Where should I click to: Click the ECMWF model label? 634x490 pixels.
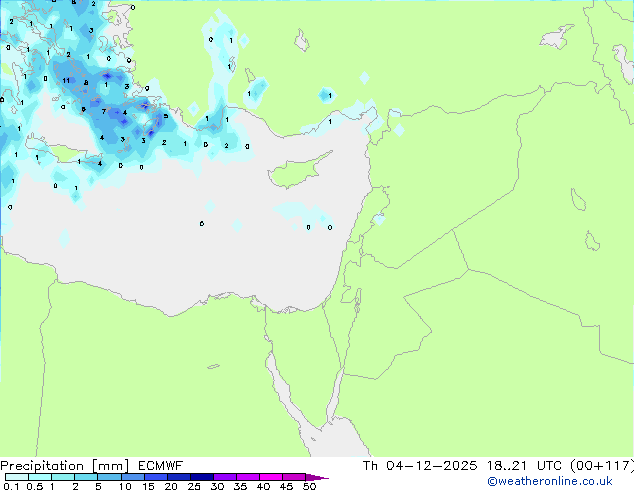point(160,466)
